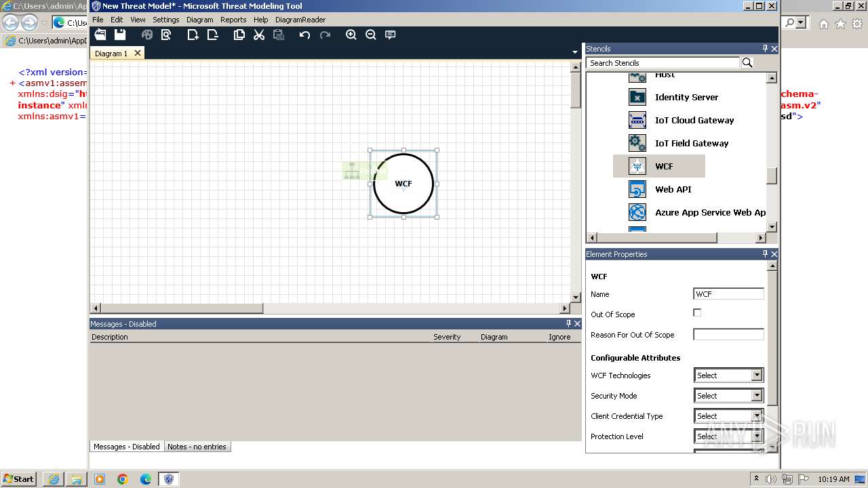Click the Copy icon in toolbar
This screenshot has width=868, height=488.
point(239,35)
